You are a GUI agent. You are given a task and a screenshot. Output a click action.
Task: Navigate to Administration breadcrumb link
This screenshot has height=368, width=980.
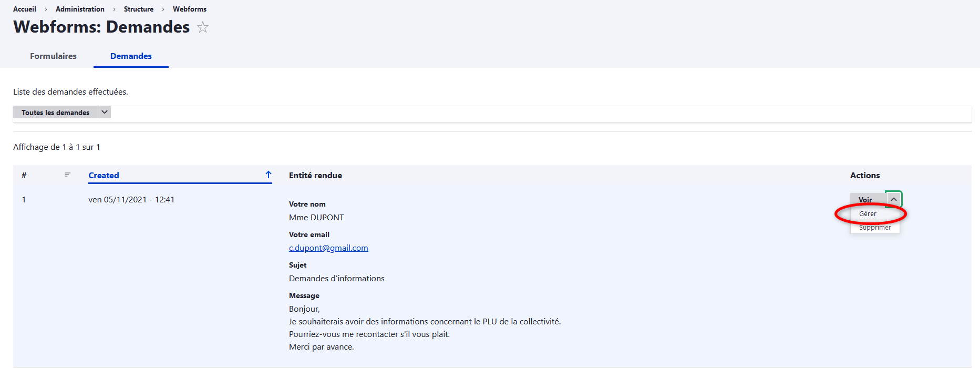click(x=80, y=9)
